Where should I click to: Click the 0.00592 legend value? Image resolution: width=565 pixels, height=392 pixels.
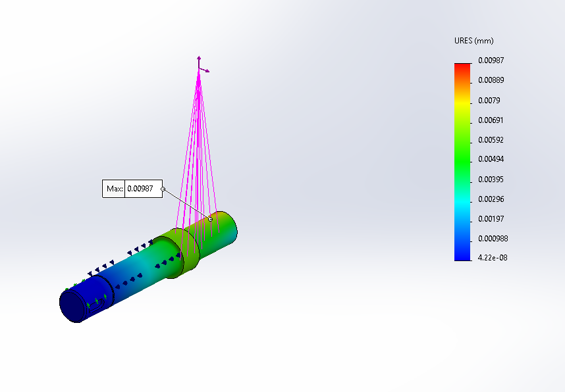coord(491,140)
